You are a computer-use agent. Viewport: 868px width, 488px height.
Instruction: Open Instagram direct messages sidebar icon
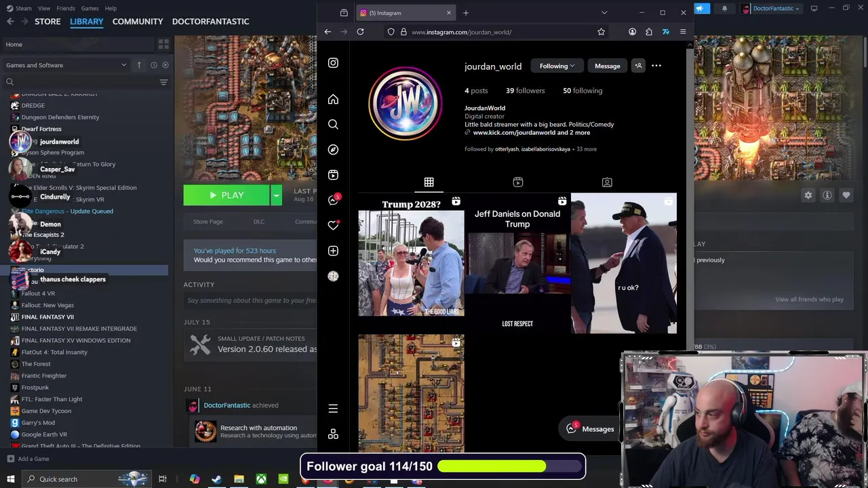click(333, 200)
